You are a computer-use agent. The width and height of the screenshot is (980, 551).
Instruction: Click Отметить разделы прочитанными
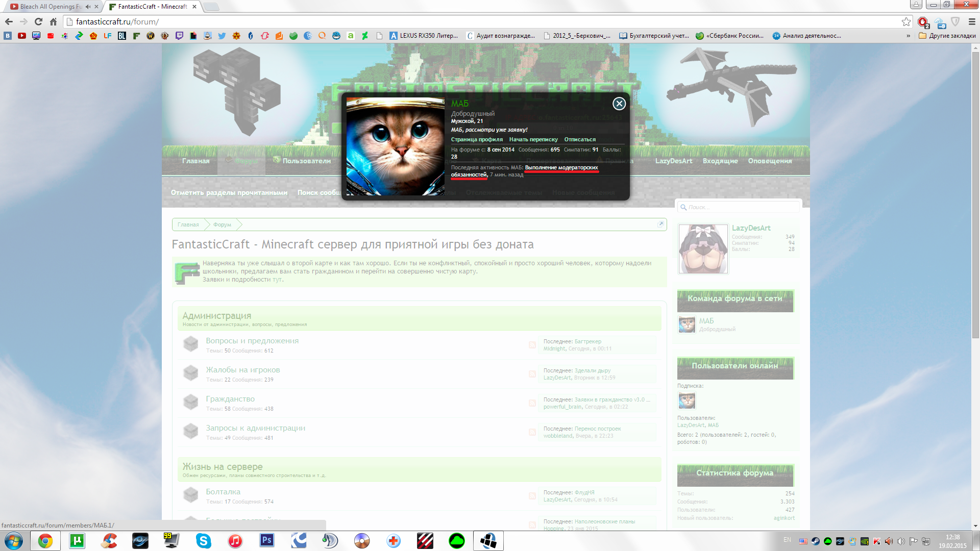pyautogui.click(x=229, y=192)
